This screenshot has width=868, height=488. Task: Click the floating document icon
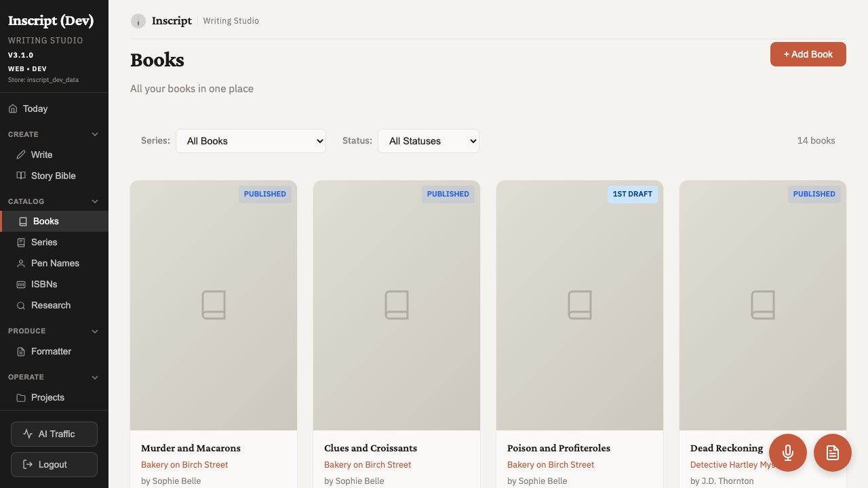(833, 453)
